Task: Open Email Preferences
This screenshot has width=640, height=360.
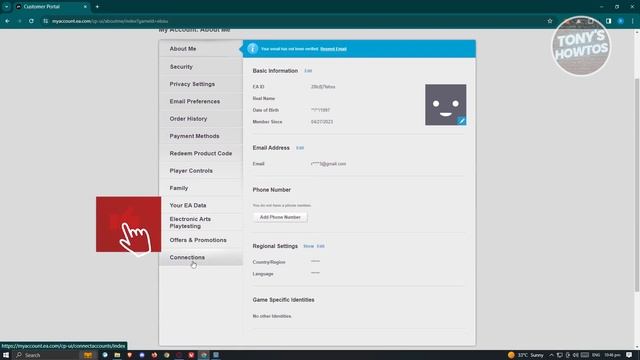Action: [x=200, y=101]
